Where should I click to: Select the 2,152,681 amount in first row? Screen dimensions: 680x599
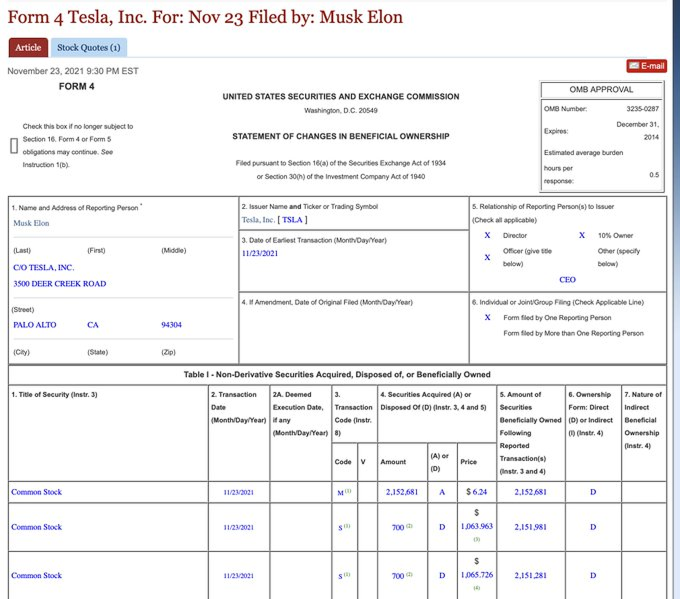[x=402, y=492]
